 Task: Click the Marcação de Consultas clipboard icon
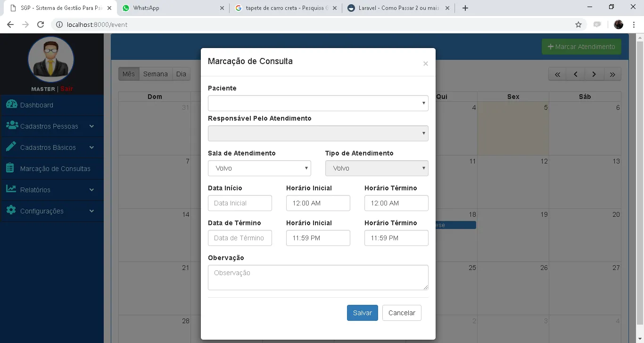coord(10,168)
